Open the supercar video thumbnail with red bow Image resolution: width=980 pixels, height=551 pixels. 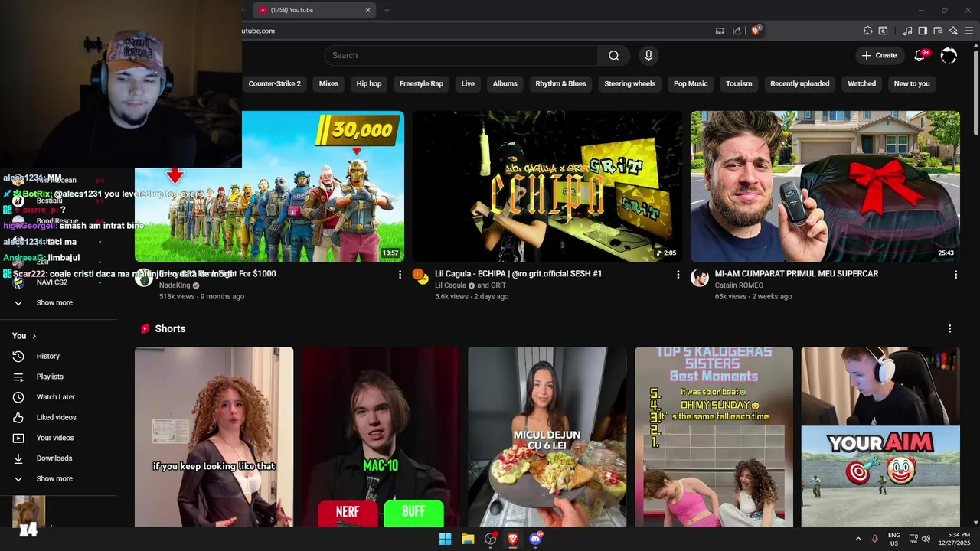click(x=825, y=187)
